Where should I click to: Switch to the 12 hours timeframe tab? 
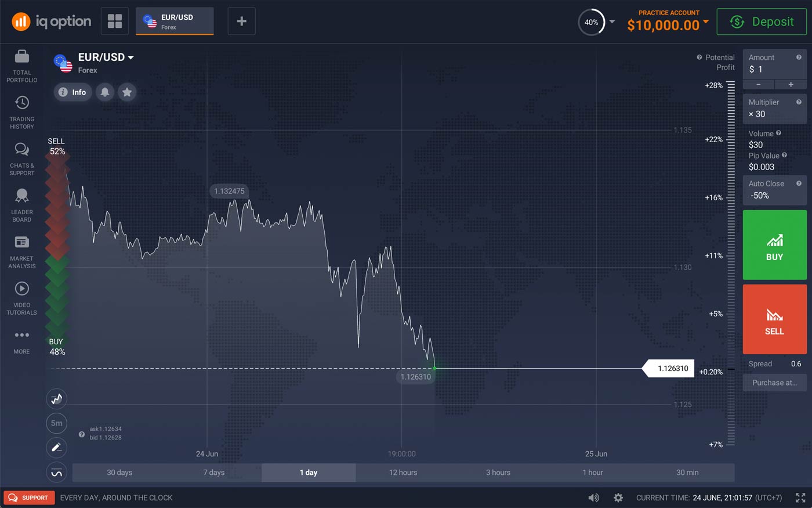tap(403, 473)
